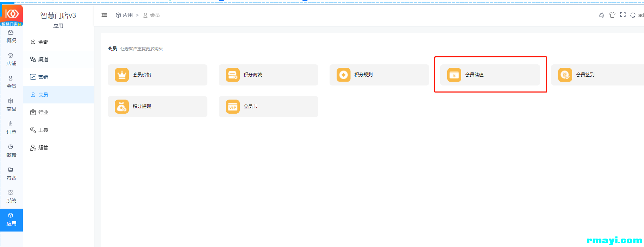Select 工具 in the apps submenu
Image resolution: width=644 pixels, height=247 pixels.
58,130
